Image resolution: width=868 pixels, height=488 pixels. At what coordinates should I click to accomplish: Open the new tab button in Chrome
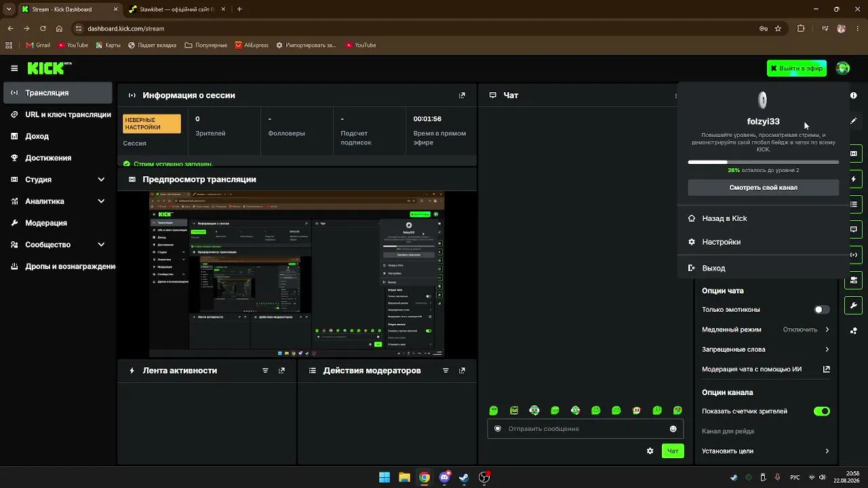(x=239, y=9)
